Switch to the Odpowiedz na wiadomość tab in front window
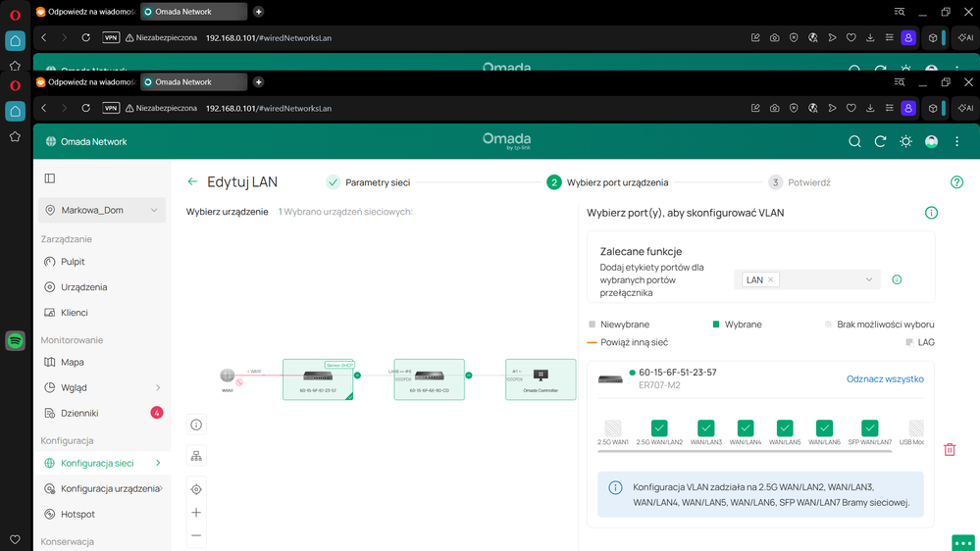 [85, 81]
